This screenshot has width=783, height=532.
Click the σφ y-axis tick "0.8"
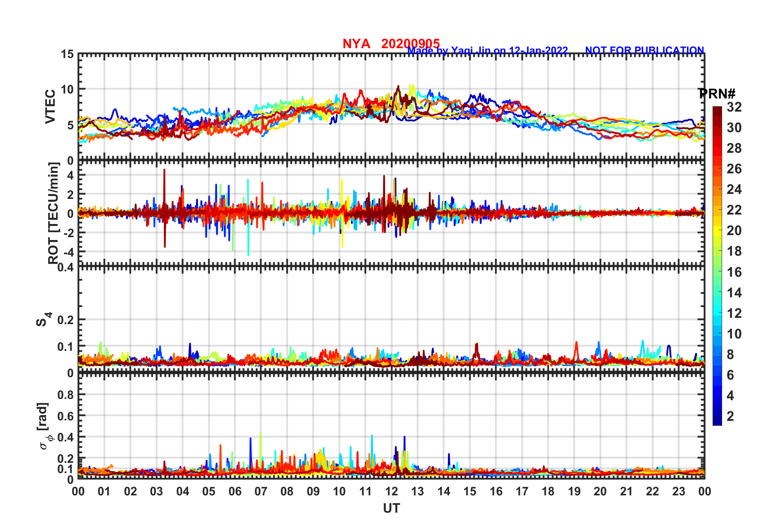pyautogui.click(x=66, y=394)
